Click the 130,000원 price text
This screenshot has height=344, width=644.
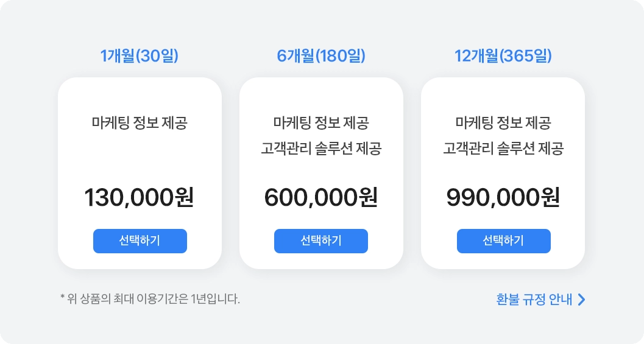[139, 197]
